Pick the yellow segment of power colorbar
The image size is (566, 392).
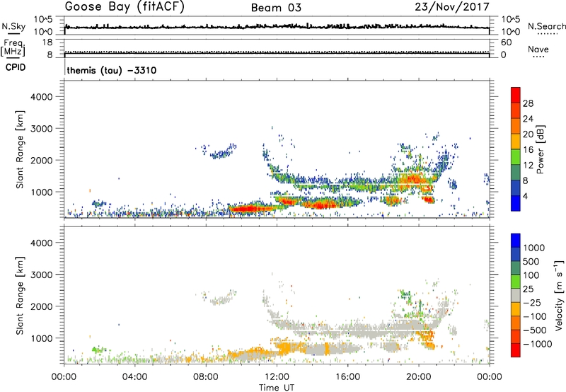coord(516,142)
